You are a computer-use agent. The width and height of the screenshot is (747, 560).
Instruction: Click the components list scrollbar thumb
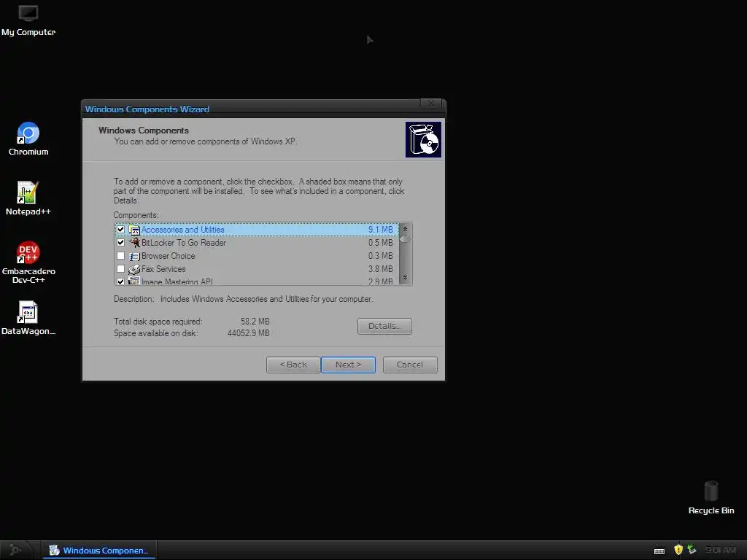click(x=405, y=239)
